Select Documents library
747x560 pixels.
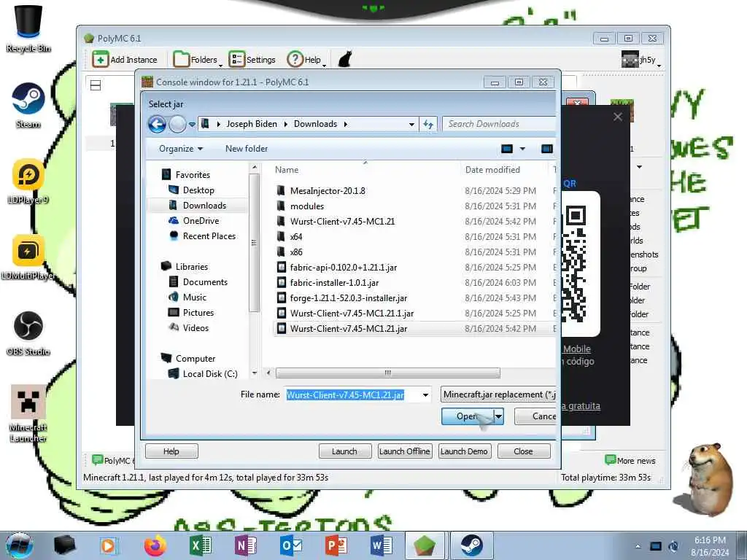[x=205, y=282]
